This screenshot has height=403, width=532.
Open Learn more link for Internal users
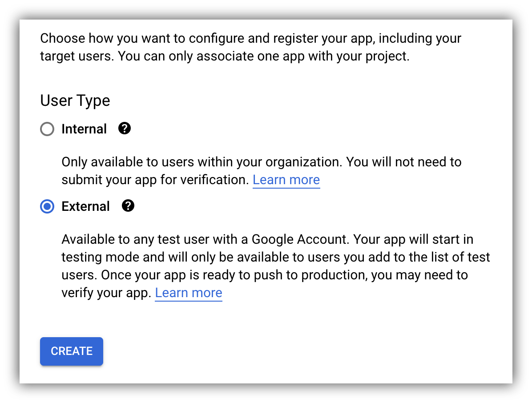pos(286,180)
